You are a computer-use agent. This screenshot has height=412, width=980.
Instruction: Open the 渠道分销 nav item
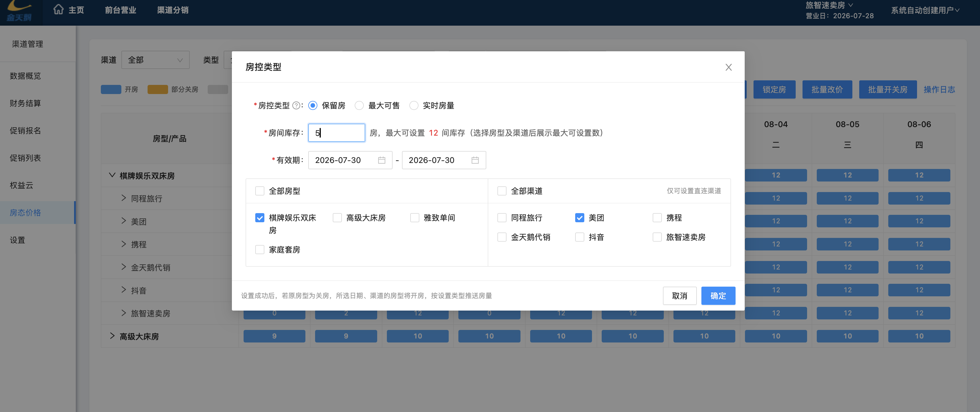pos(173,10)
